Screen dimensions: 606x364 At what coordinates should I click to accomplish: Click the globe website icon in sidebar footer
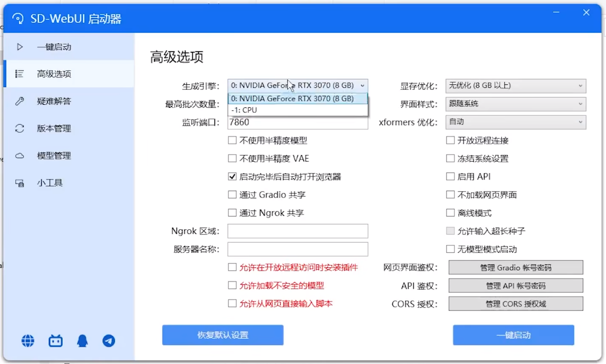tap(28, 341)
